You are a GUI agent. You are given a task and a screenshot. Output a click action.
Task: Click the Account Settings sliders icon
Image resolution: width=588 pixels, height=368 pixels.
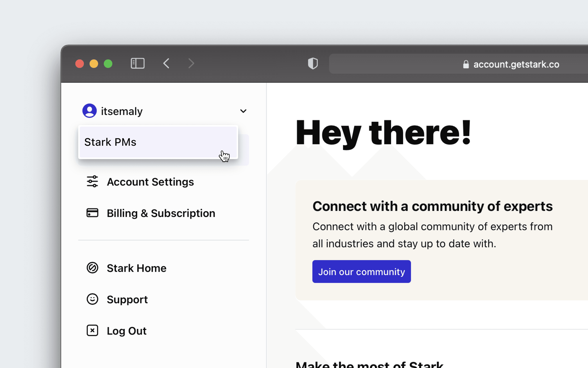tap(92, 182)
